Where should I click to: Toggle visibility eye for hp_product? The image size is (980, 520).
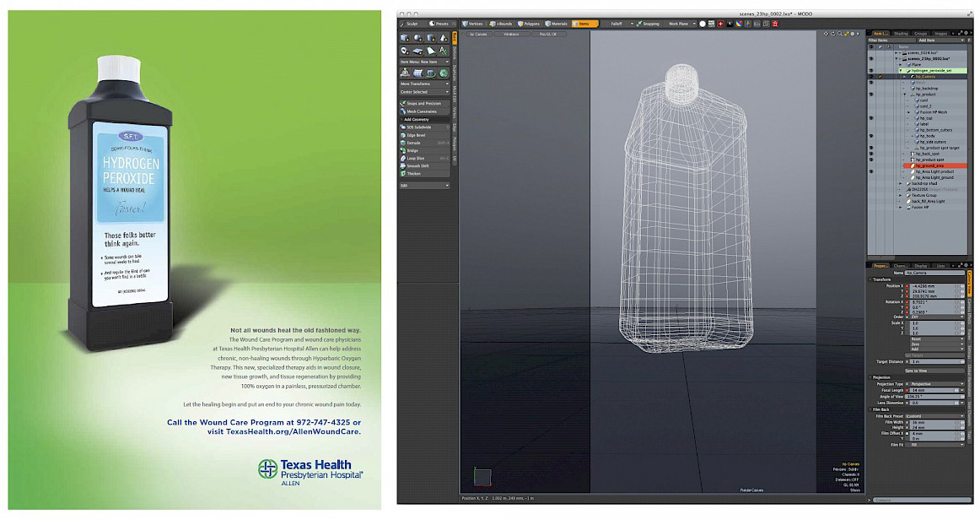871,95
